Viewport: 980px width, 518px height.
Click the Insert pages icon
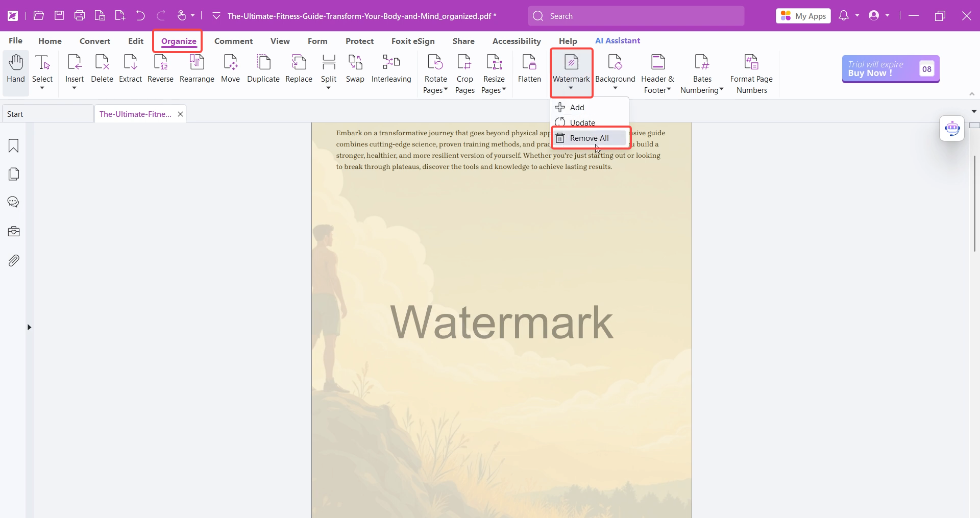pos(75,63)
